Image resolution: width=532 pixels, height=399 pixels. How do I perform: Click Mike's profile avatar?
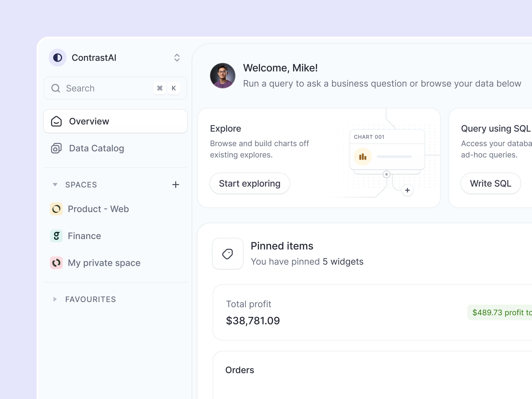coord(222,76)
